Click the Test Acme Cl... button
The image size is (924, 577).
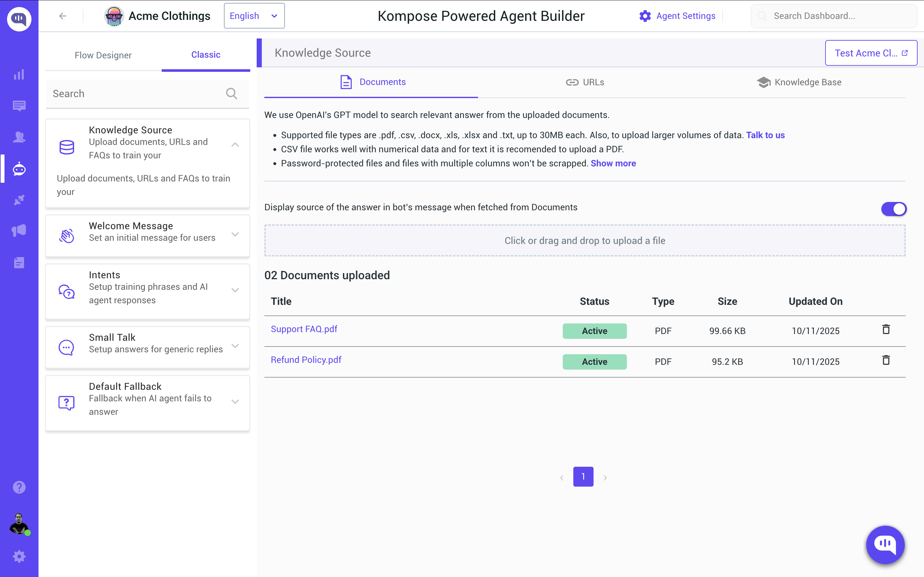pos(871,53)
